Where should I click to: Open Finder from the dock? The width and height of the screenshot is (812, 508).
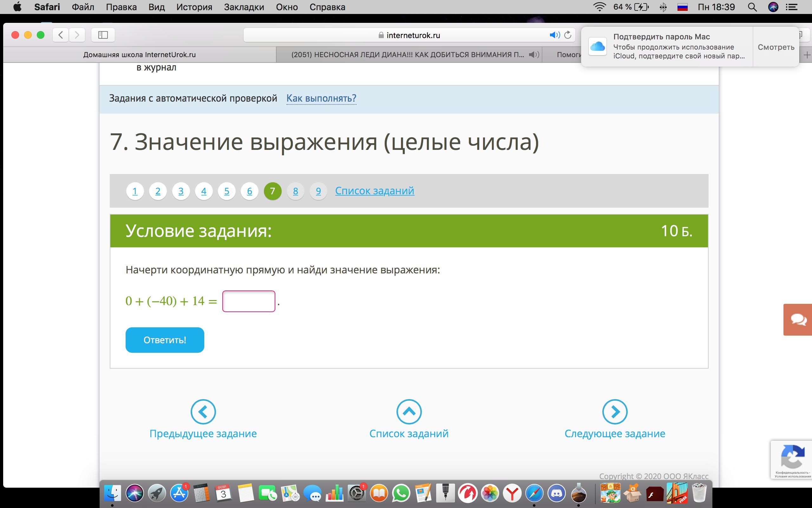(112, 493)
